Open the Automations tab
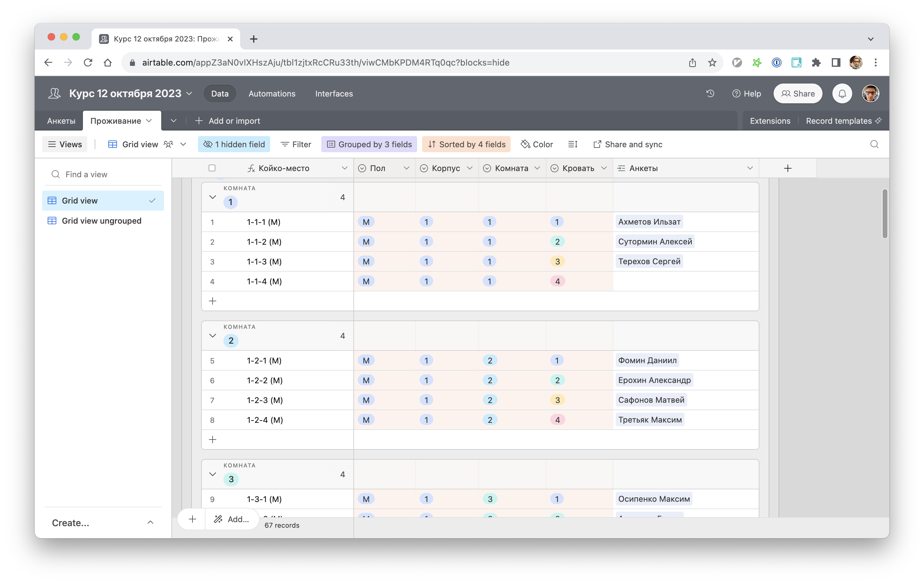 pyautogui.click(x=272, y=93)
